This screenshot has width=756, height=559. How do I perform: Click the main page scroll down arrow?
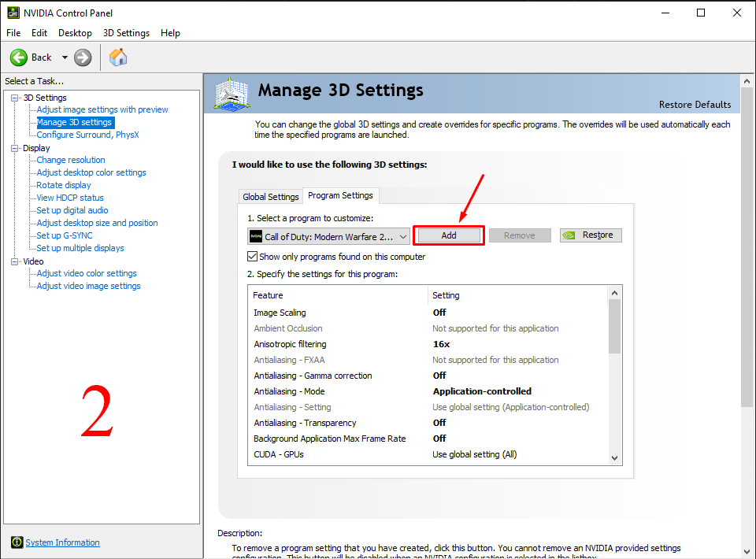pyautogui.click(x=747, y=552)
